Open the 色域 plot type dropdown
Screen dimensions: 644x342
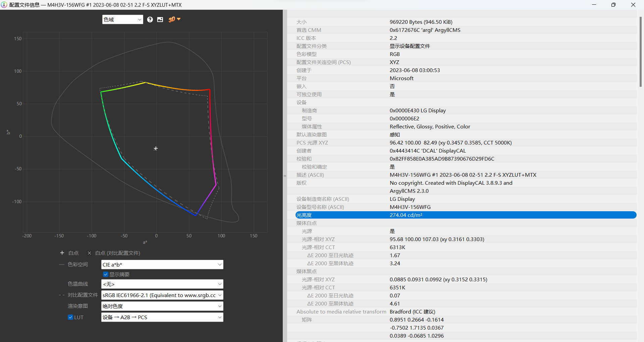click(x=122, y=19)
